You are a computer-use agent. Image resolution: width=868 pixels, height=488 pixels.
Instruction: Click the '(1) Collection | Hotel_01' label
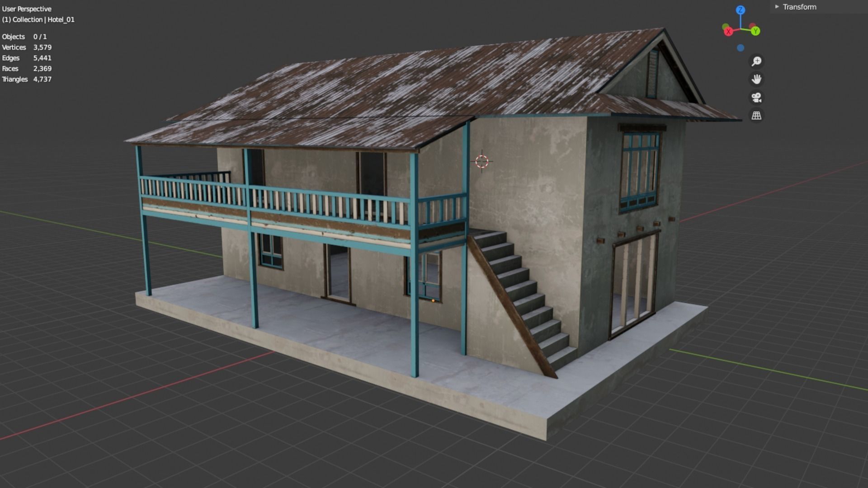click(38, 19)
